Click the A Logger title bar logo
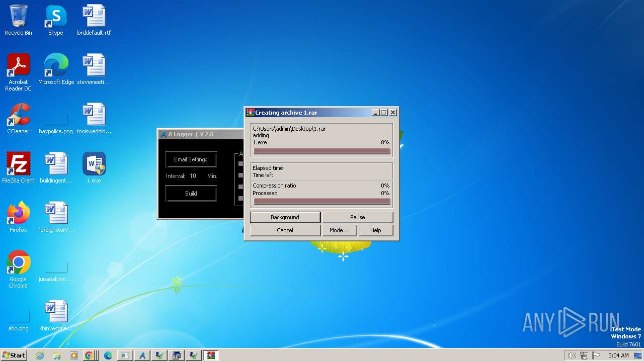644x362 pixels. [164, 134]
